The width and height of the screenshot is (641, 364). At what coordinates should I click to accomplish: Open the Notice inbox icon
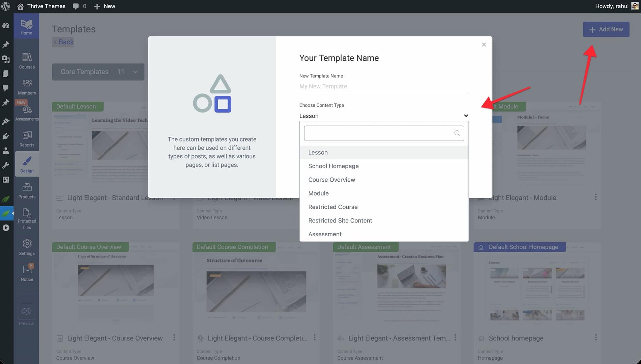point(27,273)
